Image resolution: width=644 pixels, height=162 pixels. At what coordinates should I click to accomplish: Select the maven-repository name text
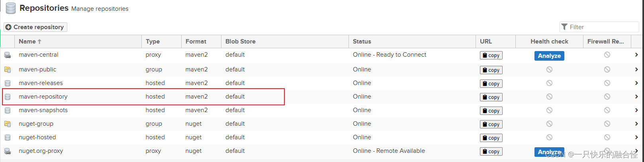[43, 97]
